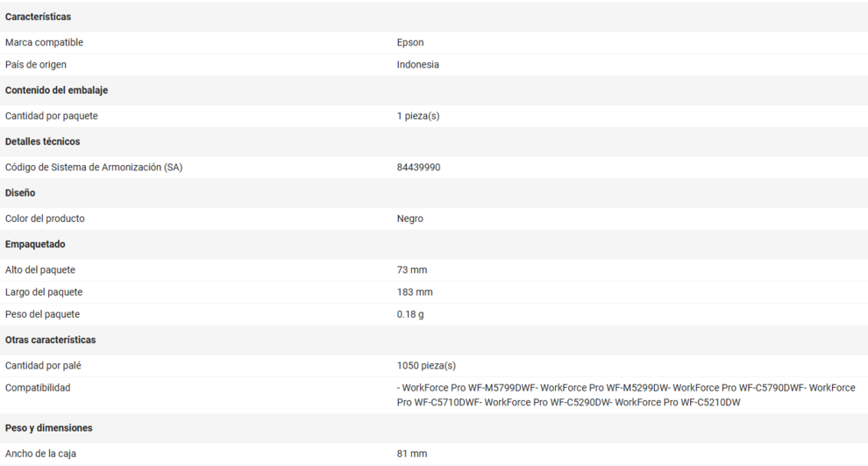Screen dimensions: 868x466
Task: Click the Peso y dimensiones header
Action: (x=48, y=428)
